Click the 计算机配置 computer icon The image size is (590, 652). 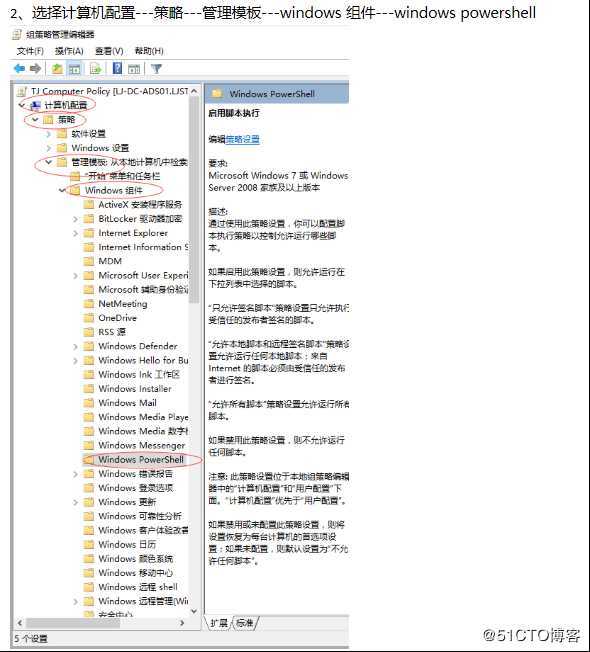pyautogui.click(x=35, y=106)
